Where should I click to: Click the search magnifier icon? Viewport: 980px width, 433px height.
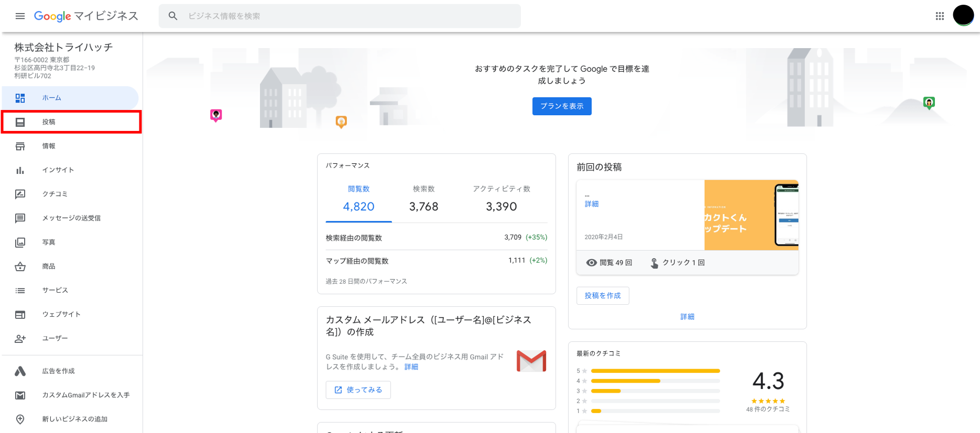173,16
